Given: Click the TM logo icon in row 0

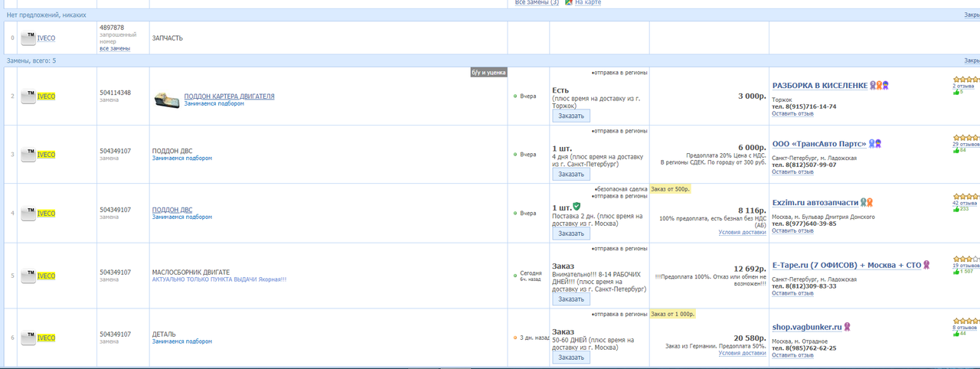Looking at the screenshot, I should (28, 38).
